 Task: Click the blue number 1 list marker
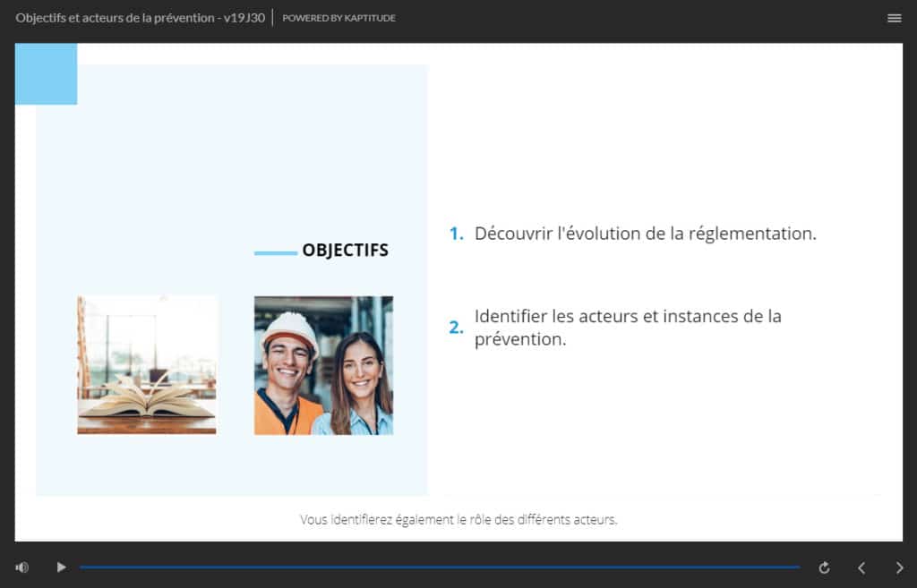click(x=456, y=234)
